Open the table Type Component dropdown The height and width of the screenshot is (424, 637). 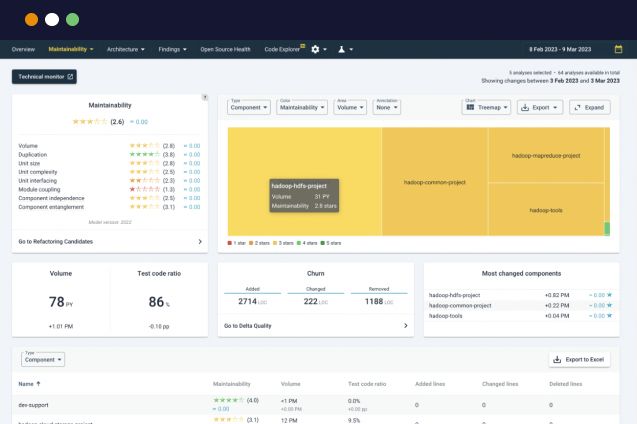click(x=43, y=359)
